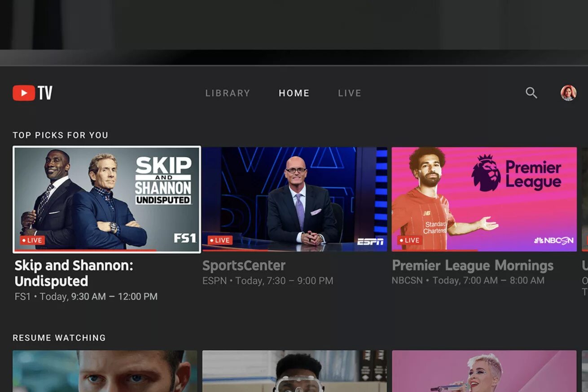Click the LIVE badge on Undisputed card

tap(32, 240)
